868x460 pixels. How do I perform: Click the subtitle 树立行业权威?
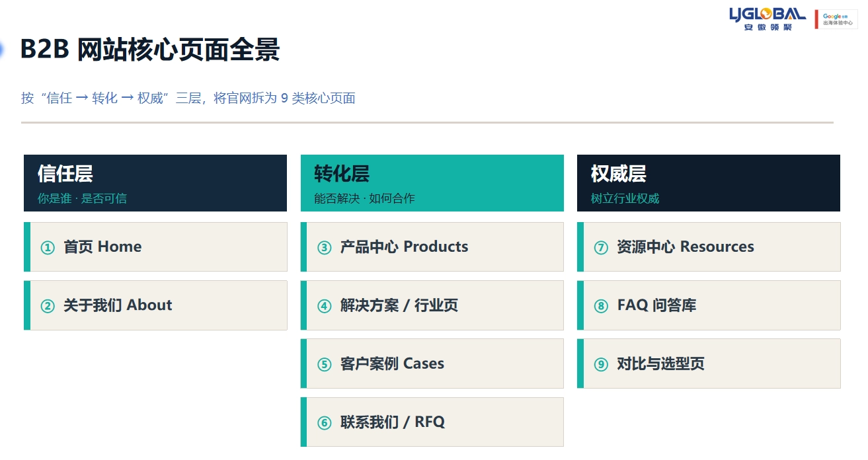(x=625, y=198)
